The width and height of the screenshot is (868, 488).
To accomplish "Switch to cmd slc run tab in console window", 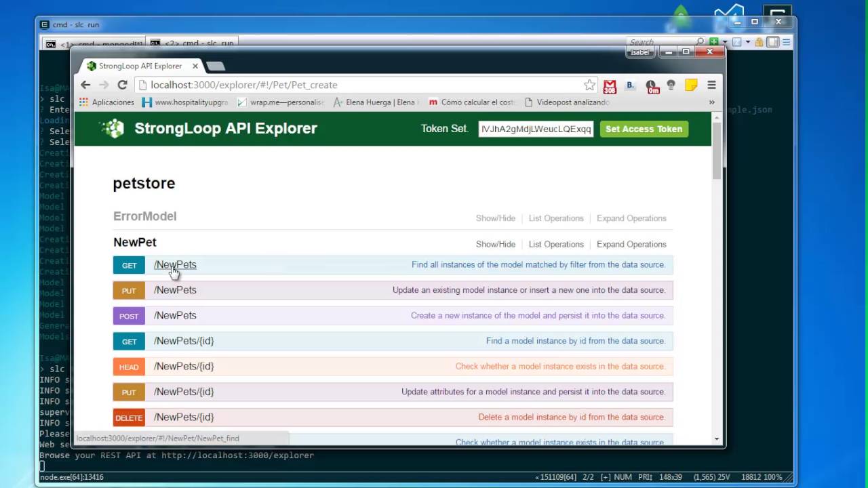I will 193,43.
